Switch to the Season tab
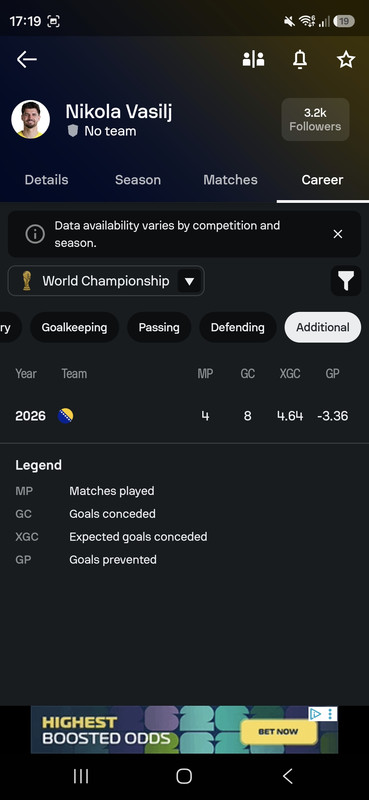This screenshot has height=800, width=369. [138, 180]
